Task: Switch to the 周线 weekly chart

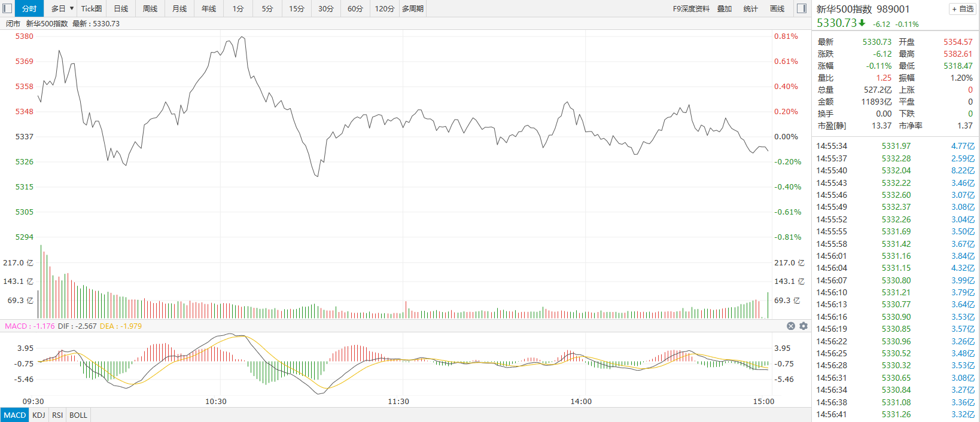Action: (x=150, y=8)
